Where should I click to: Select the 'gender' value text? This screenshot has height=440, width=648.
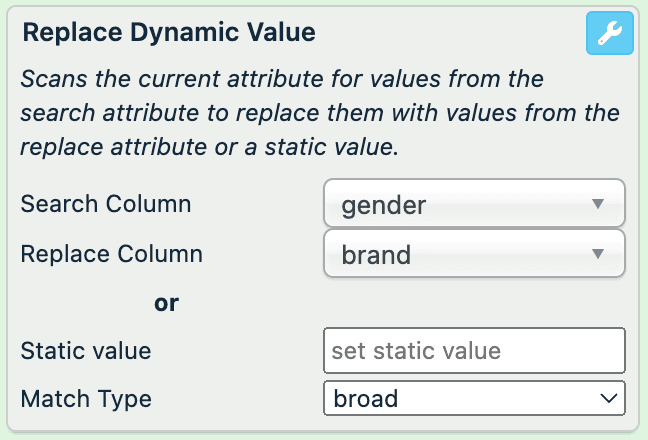pyautogui.click(x=384, y=205)
